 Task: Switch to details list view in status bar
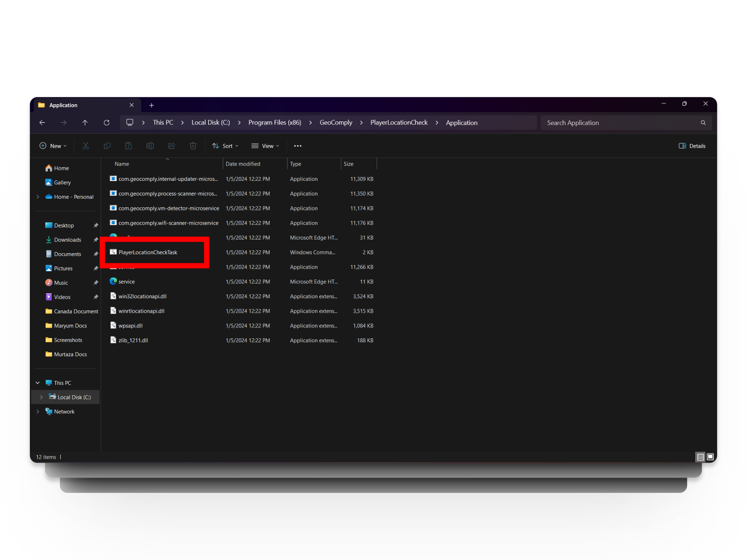tap(700, 457)
